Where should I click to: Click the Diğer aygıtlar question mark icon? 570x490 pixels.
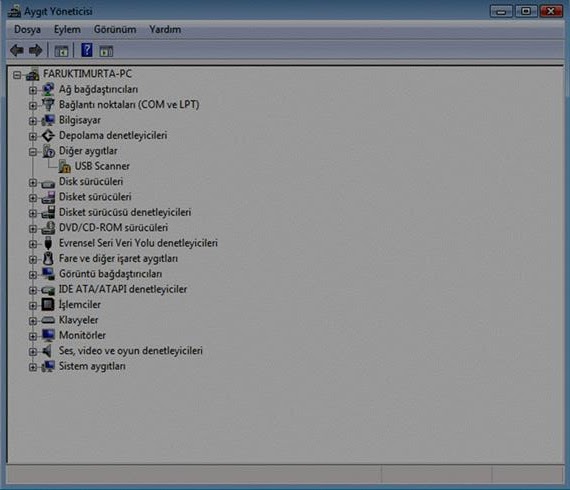point(48,151)
